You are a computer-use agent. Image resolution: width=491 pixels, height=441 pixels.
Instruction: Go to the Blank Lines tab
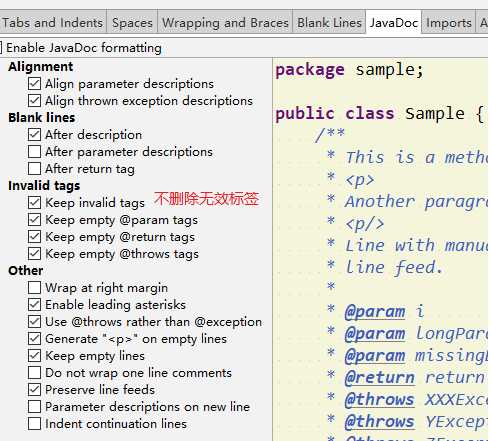[x=329, y=22]
